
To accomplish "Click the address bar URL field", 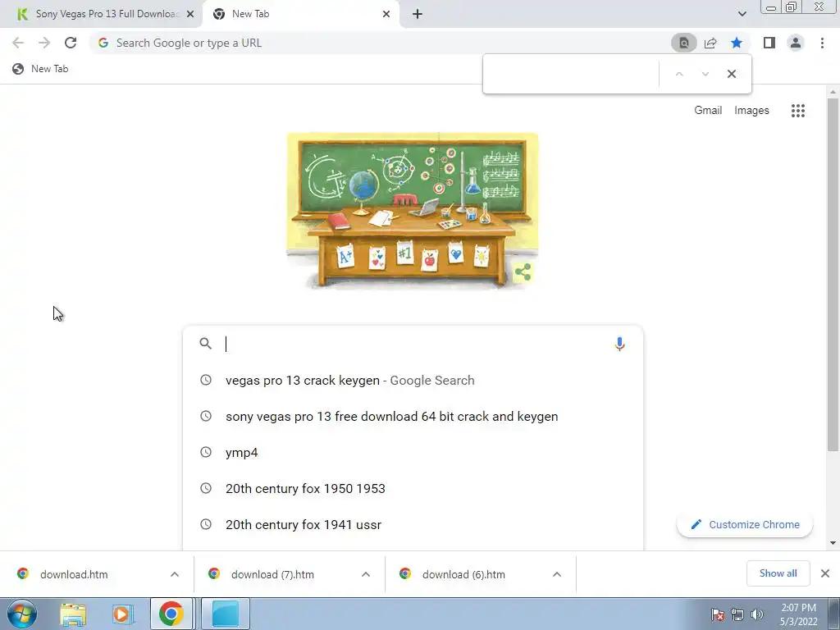I will (379, 43).
